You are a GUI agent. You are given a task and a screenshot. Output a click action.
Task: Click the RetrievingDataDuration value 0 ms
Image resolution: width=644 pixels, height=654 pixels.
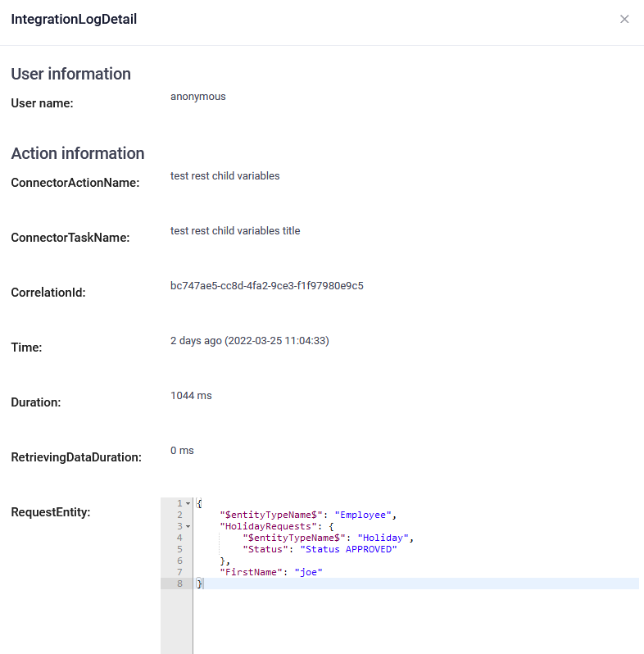(x=182, y=451)
